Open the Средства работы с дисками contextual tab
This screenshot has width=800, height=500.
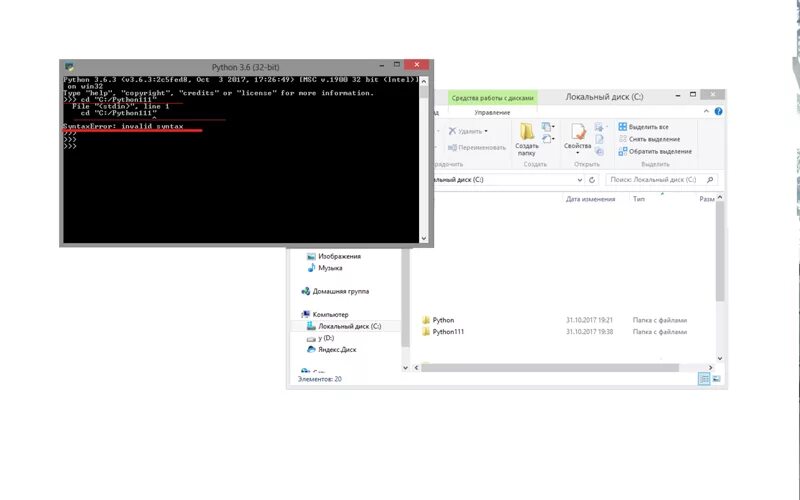coord(492,97)
